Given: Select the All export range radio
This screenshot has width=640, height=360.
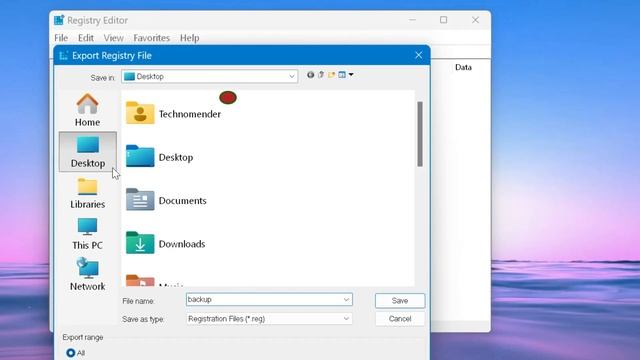Looking at the screenshot, I should [x=71, y=353].
